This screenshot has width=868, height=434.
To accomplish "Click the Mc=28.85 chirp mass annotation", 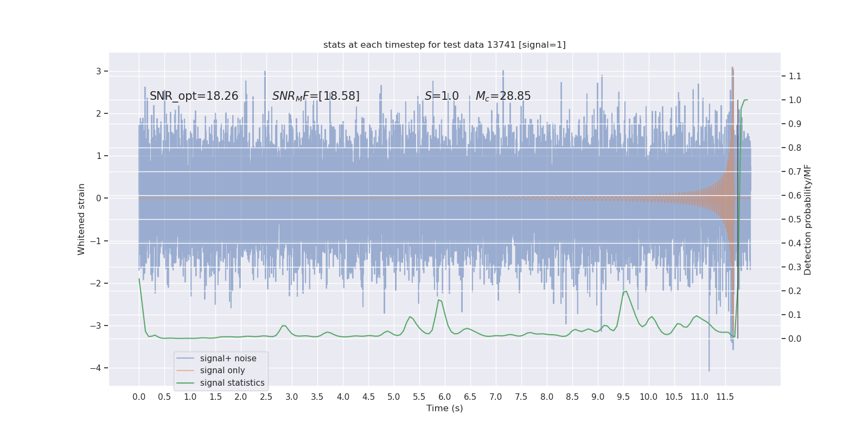I will coord(503,96).
